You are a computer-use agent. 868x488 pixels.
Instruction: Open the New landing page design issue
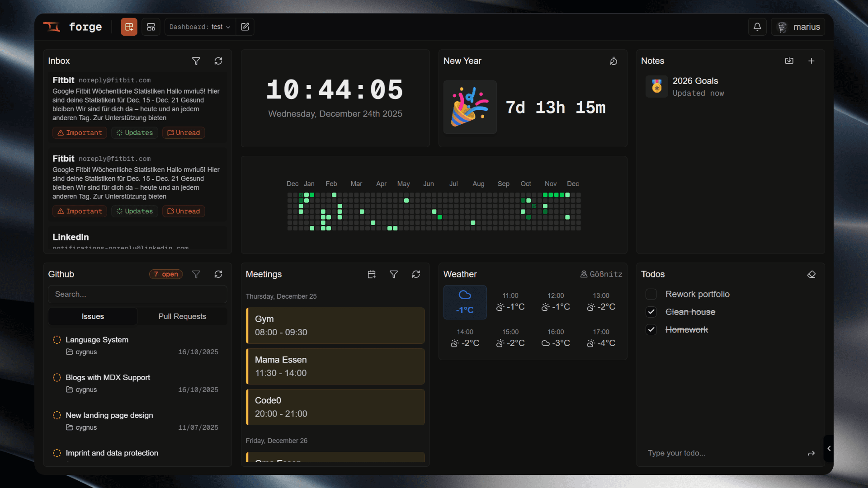(137, 421)
